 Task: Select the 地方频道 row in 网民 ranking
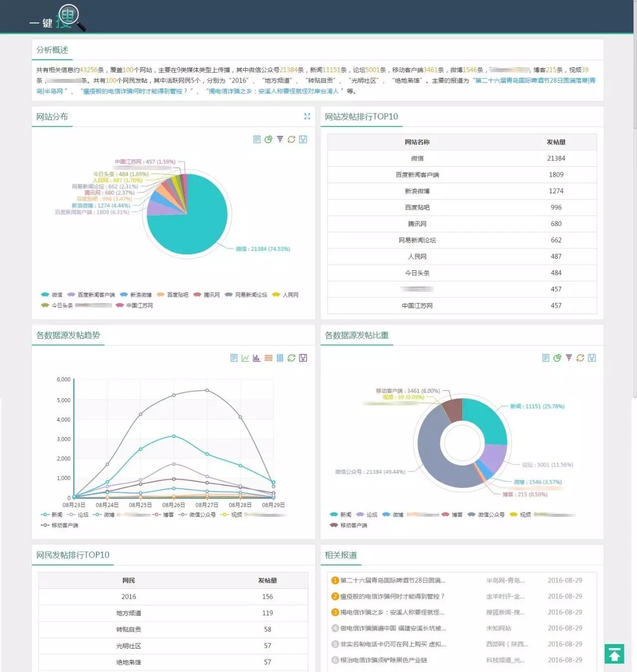pyautogui.click(x=173, y=613)
